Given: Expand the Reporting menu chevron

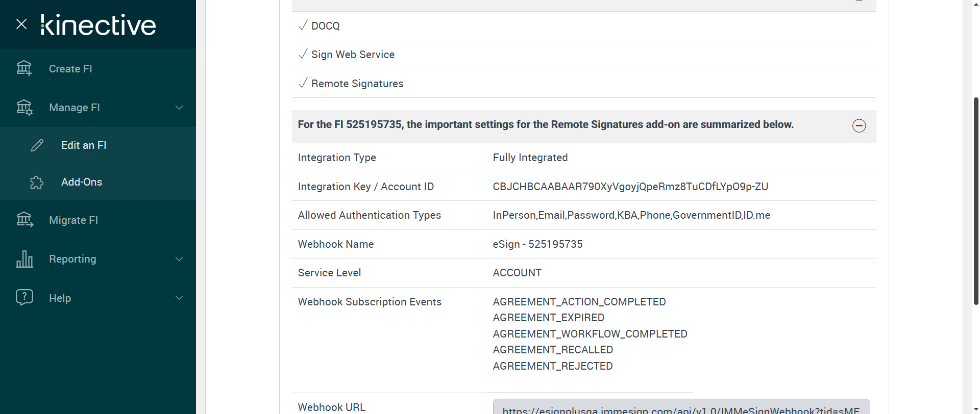Looking at the screenshot, I should pos(179,259).
